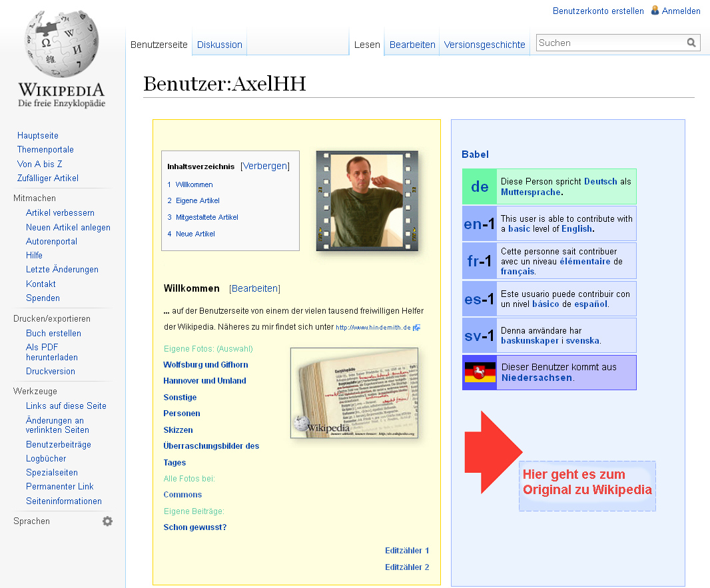The image size is (710, 588).
Task: Open Artikel verbessern
Action: pyautogui.click(x=60, y=212)
